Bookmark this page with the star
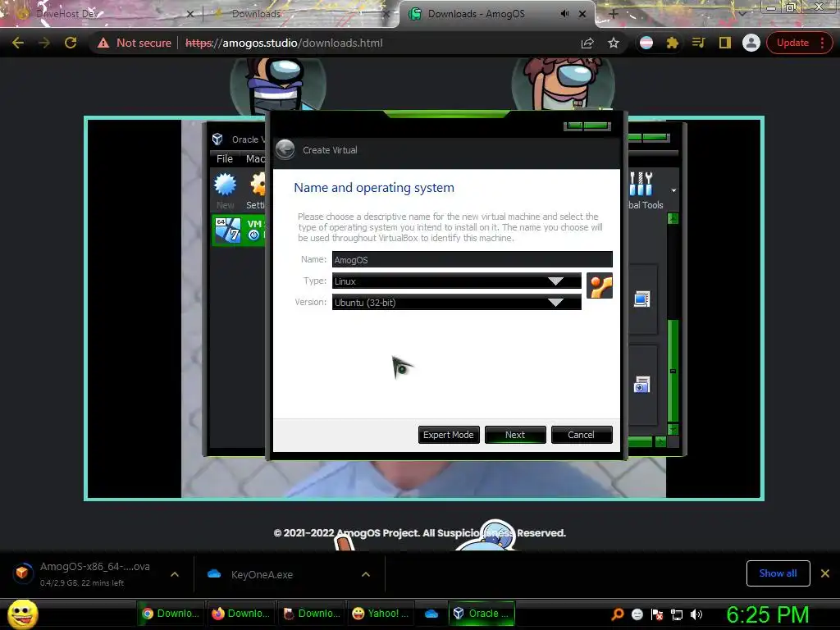This screenshot has height=630, width=840. 614,43
